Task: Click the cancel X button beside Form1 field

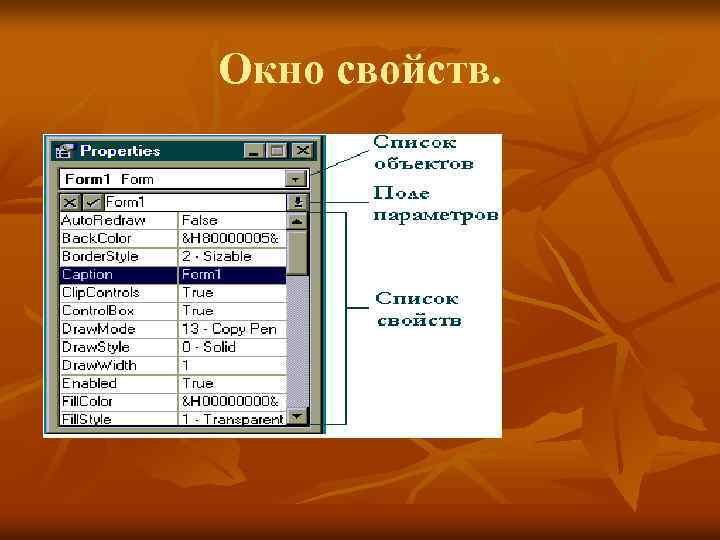Action: [70, 202]
